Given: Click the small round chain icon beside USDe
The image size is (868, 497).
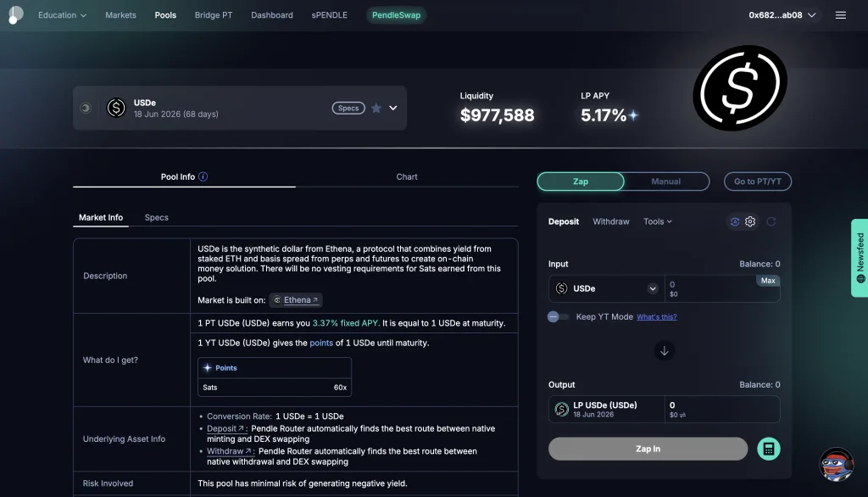Looking at the screenshot, I should click(x=86, y=108).
